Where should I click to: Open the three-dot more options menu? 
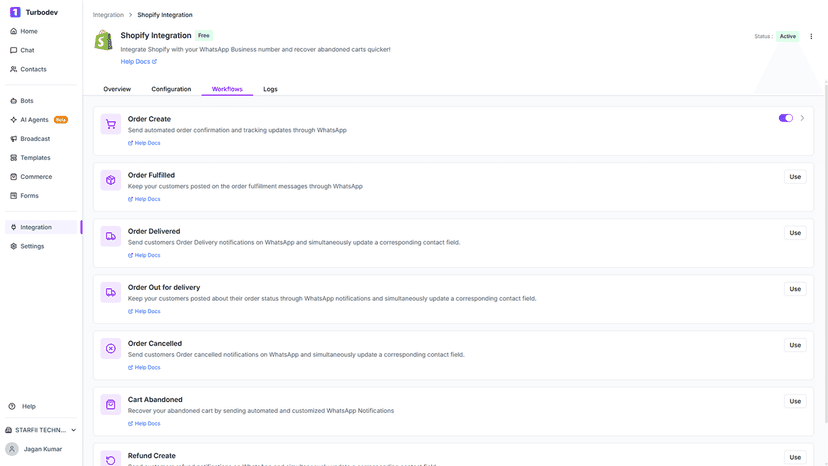point(811,36)
